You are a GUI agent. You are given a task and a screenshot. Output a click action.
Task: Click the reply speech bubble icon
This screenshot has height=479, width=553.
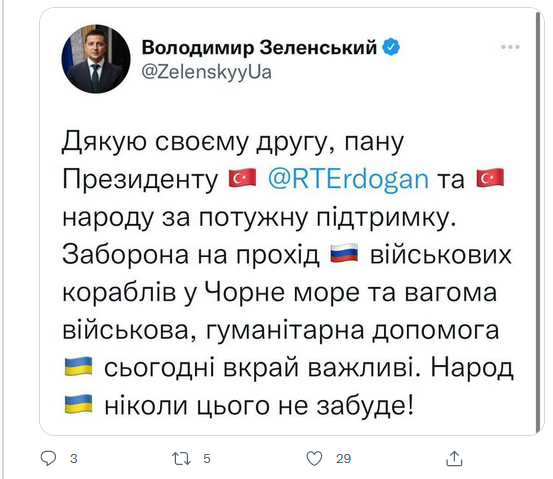click(x=48, y=458)
